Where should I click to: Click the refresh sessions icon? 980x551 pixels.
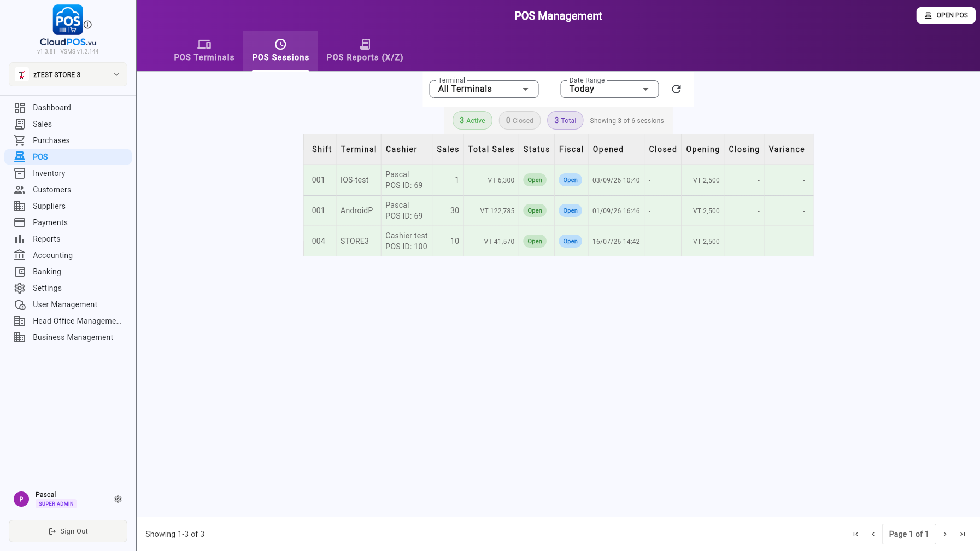[x=676, y=89]
